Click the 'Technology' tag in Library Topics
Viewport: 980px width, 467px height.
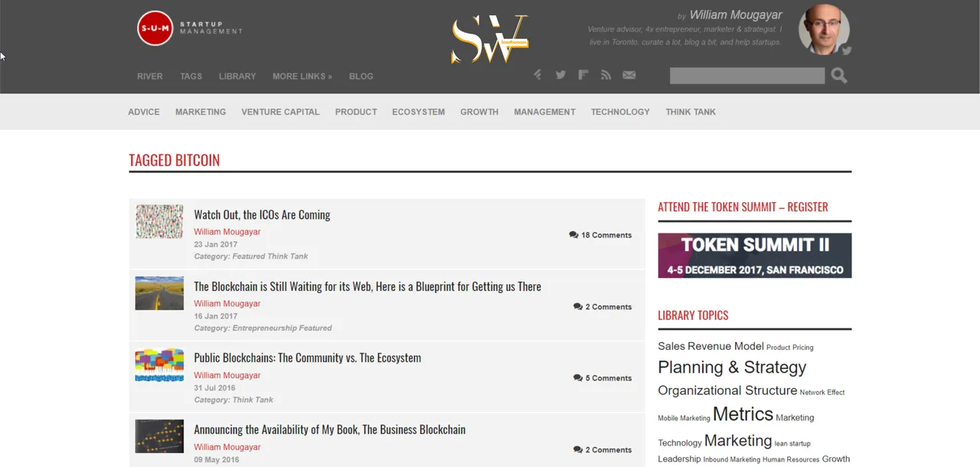680,443
